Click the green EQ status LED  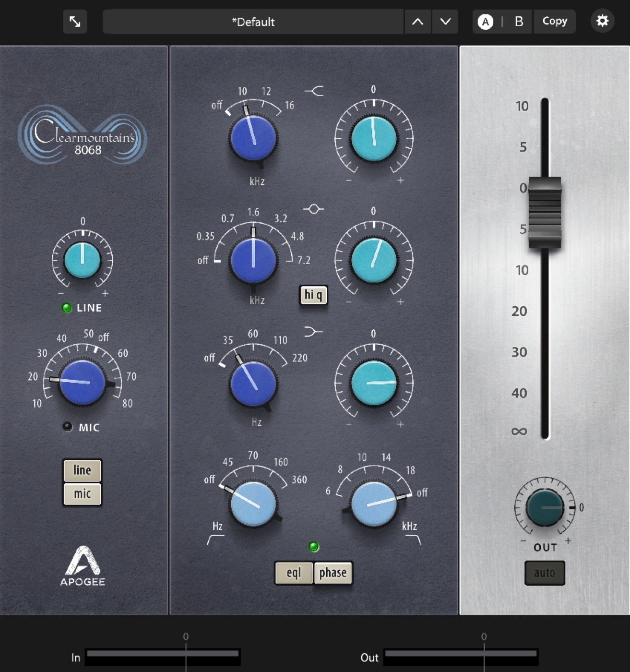pos(314,547)
